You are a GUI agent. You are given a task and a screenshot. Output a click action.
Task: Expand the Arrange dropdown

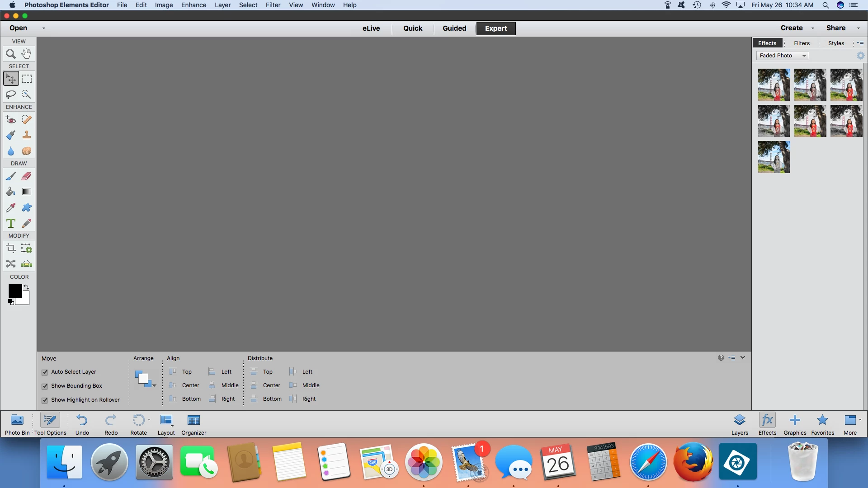click(146, 379)
